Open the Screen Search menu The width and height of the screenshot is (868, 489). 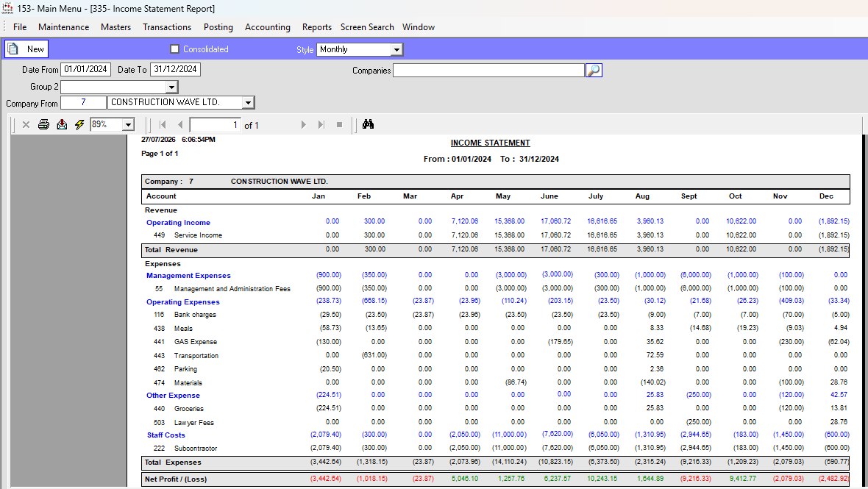tap(367, 27)
